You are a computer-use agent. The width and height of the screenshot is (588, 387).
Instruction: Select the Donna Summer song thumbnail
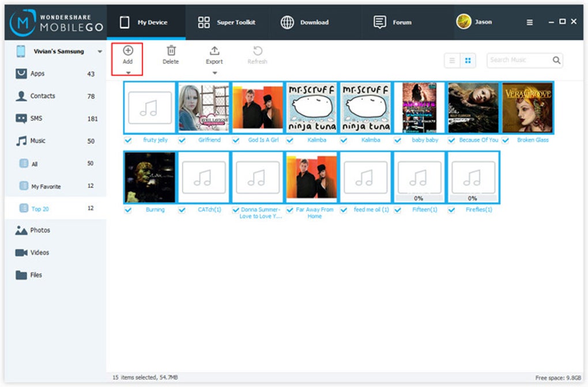click(258, 177)
